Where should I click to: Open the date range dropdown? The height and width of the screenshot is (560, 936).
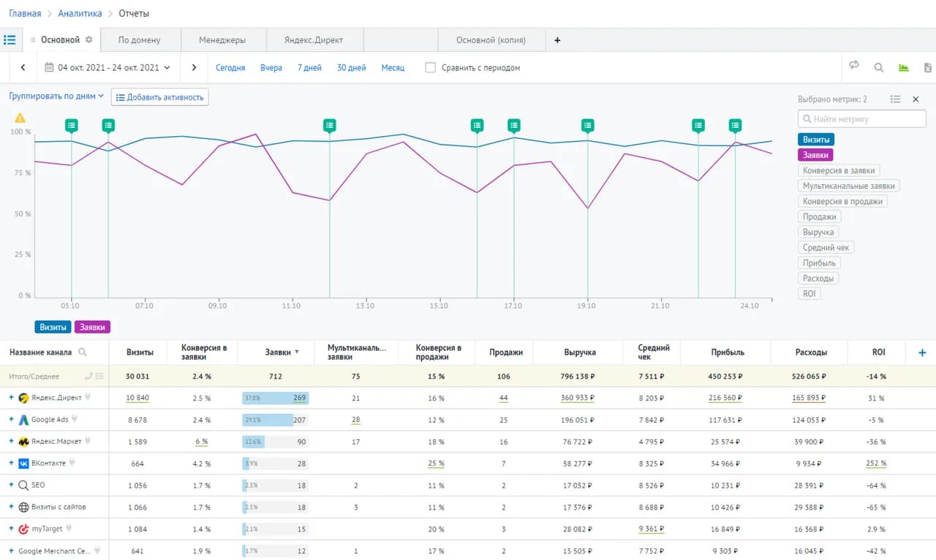107,67
